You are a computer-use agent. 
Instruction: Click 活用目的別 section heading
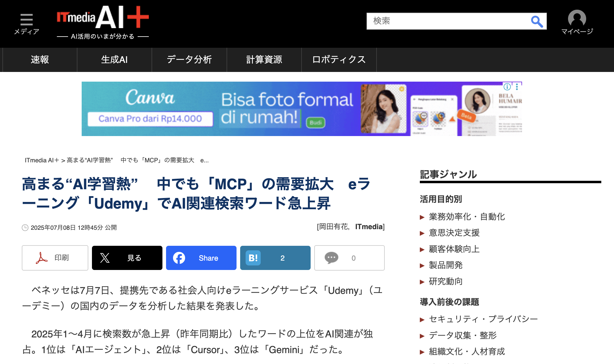[x=441, y=199]
